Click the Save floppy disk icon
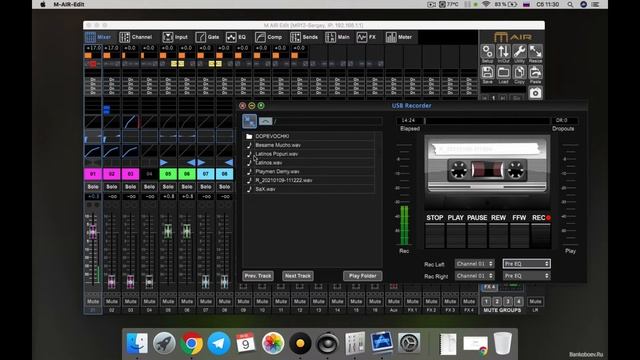 (487, 73)
